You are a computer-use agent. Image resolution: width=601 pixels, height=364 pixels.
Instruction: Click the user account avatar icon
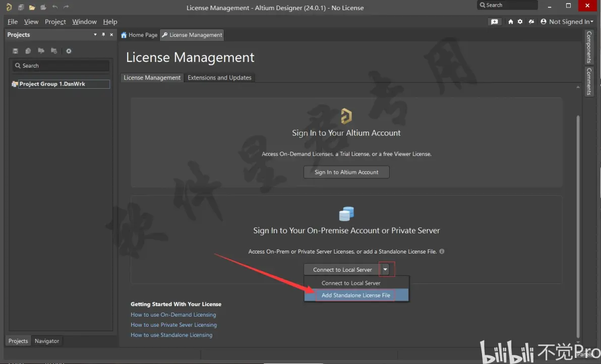(544, 22)
